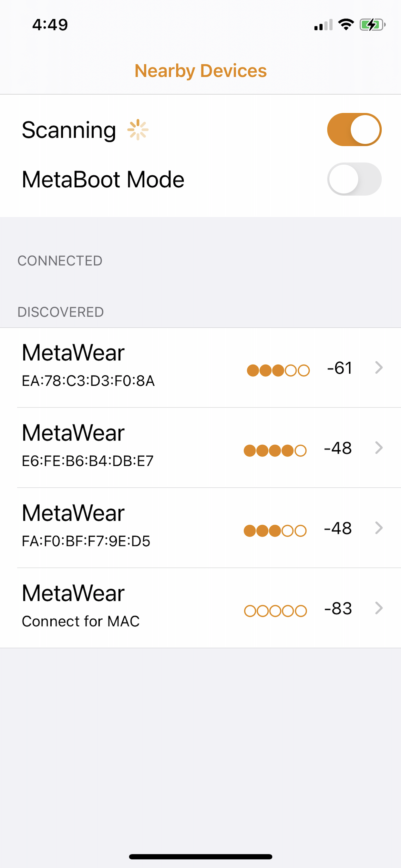Tap the cellular signal bars icon
The height and width of the screenshot is (868, 401).
click(324, 25)
